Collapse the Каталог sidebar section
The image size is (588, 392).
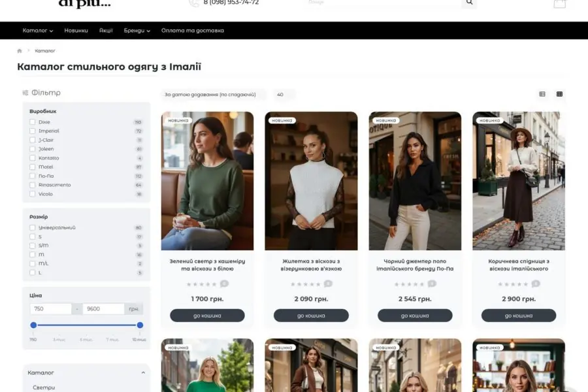tap(143, 372)
